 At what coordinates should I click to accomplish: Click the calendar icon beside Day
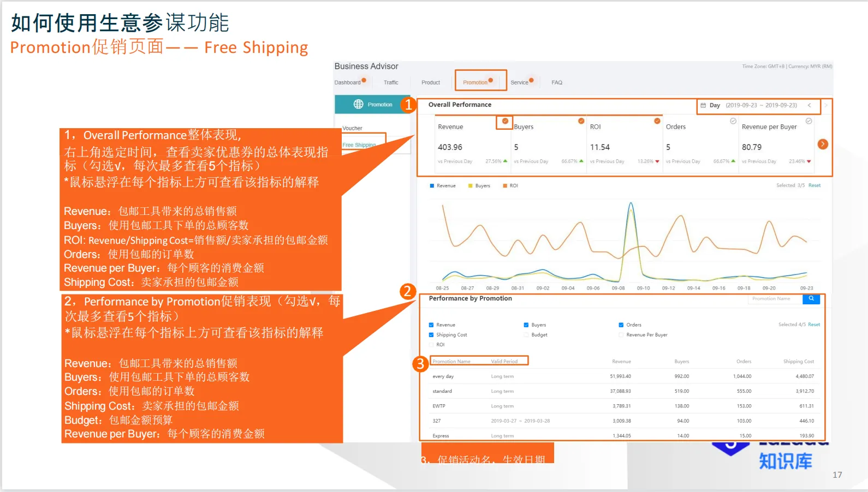pos(703,105)
